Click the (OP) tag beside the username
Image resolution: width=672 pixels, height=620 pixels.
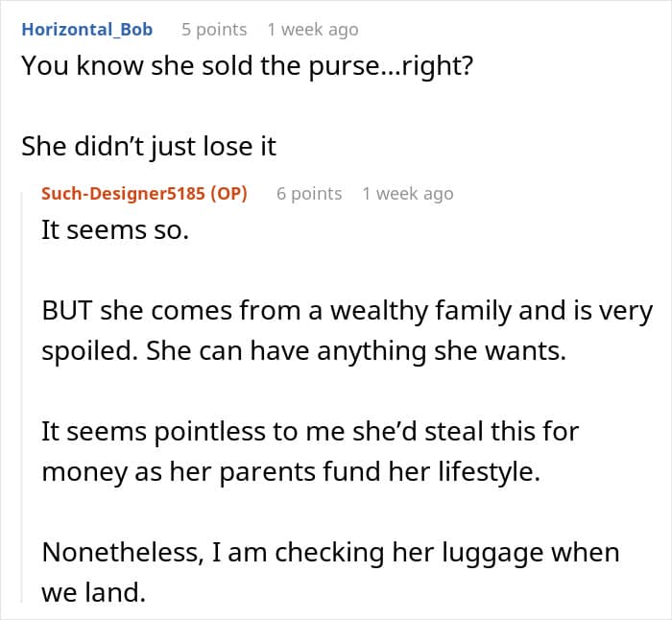click(228, 194)
